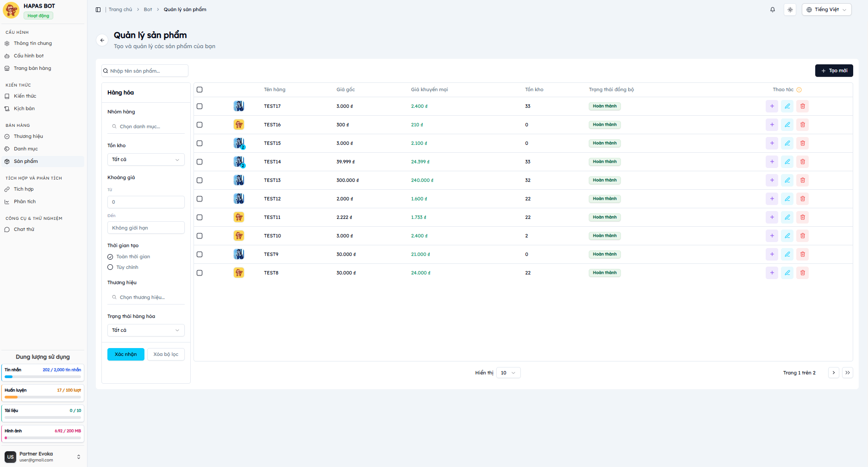Click the Huấn luyện usage progress bar

tap(43, 397)
